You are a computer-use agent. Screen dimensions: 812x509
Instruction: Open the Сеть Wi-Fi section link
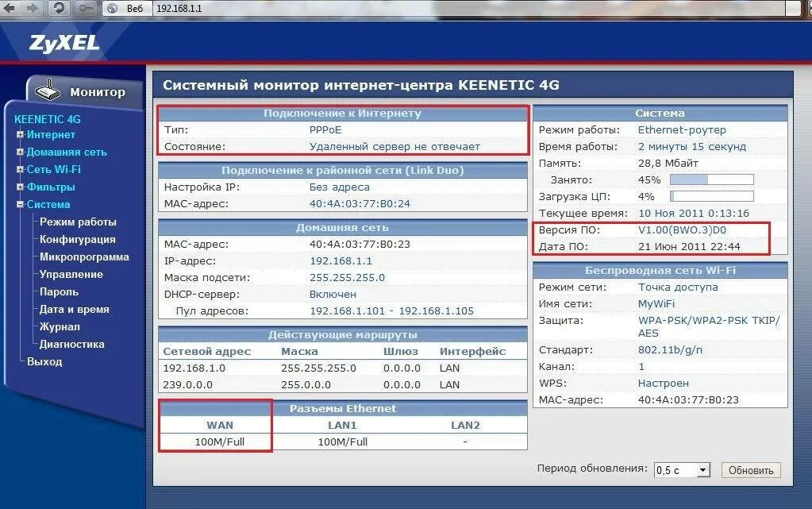click(x=53, y=169)
